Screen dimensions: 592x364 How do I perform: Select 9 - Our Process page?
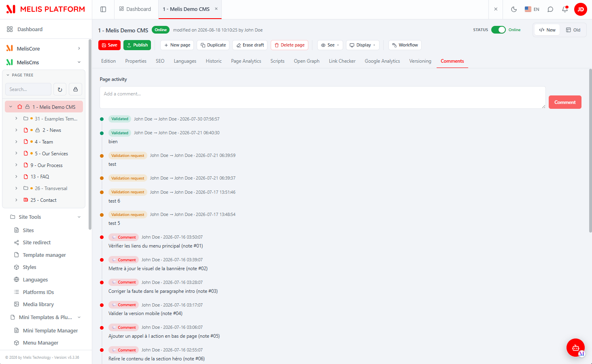coord(47,165)
